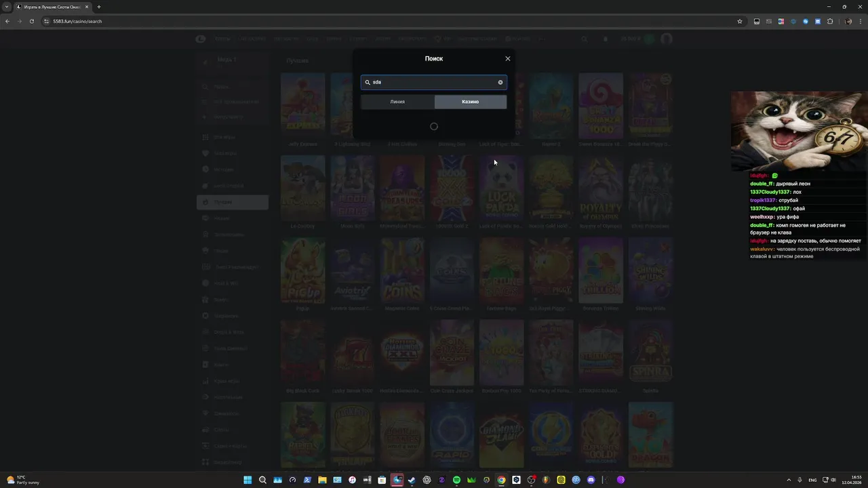Open the Windows Start menu
Image resolution: width=868 pixels, height=488 pixels.
pyautogui.click(x=248, y=480)
